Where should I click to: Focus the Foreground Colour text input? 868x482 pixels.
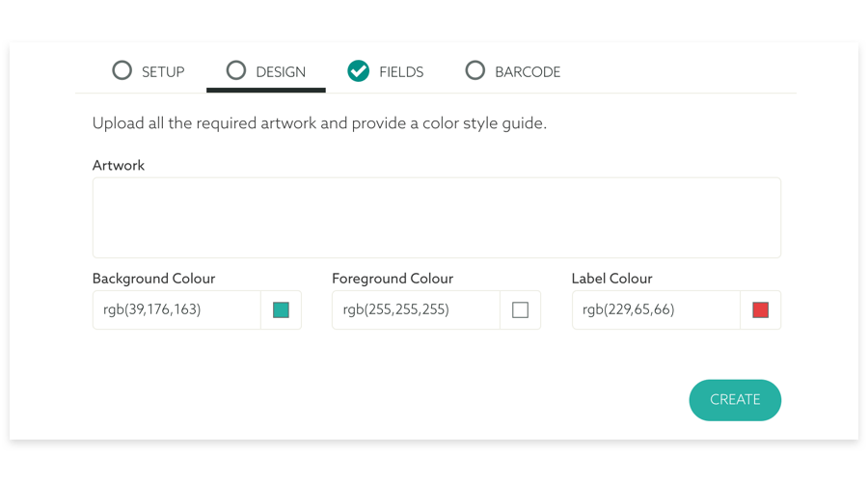point(416,310)
